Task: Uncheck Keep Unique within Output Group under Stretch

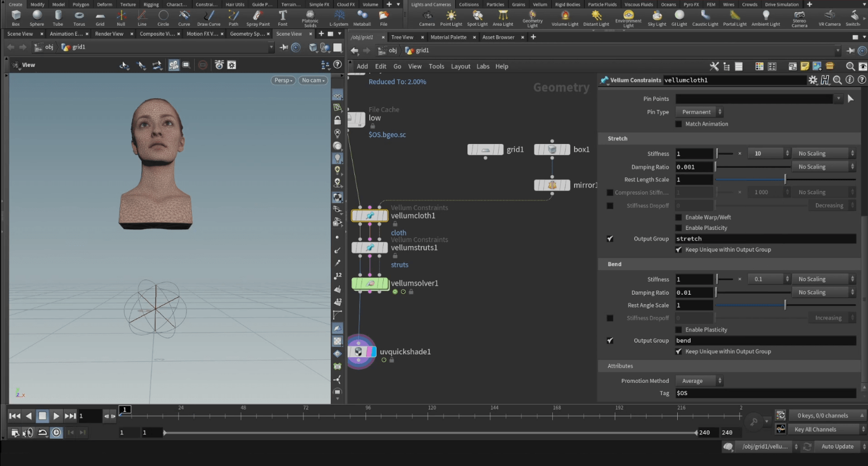Action: pyautogui.click(x=679, y=249)
